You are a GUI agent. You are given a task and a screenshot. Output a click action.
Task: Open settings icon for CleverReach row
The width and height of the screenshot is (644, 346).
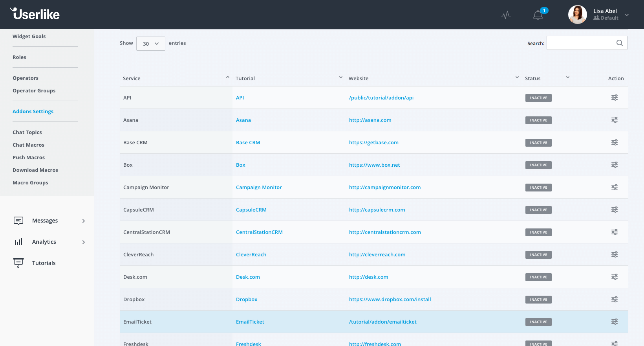tap(615, 254)
